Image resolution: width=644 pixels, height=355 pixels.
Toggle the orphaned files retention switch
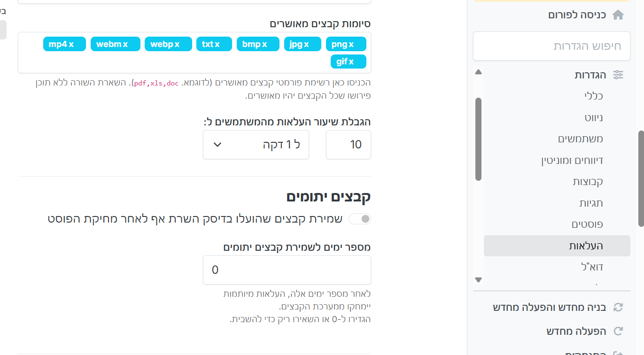pos(359,219)
